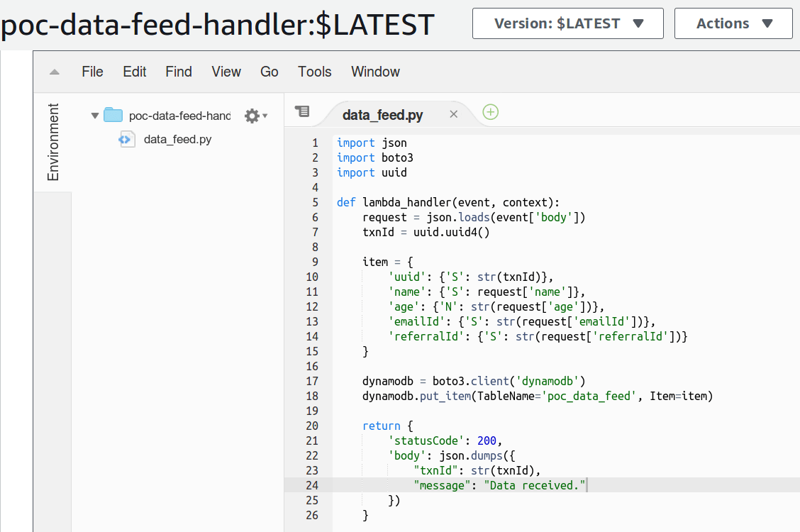Image resolution: width=800 pixels, height=532 pixels.
Task: Click line number 24 in the gutter
Action: click(312, 485)
